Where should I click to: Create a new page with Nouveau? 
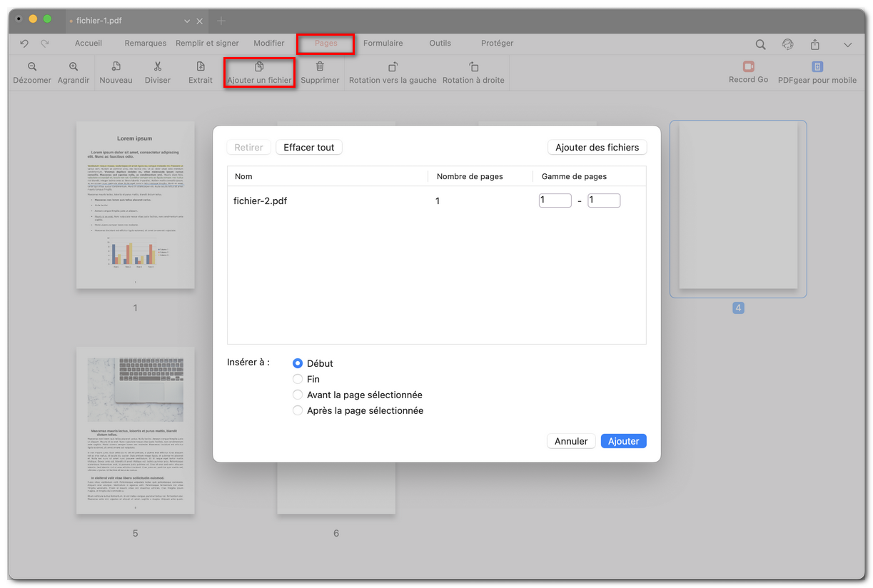point(116,71)
